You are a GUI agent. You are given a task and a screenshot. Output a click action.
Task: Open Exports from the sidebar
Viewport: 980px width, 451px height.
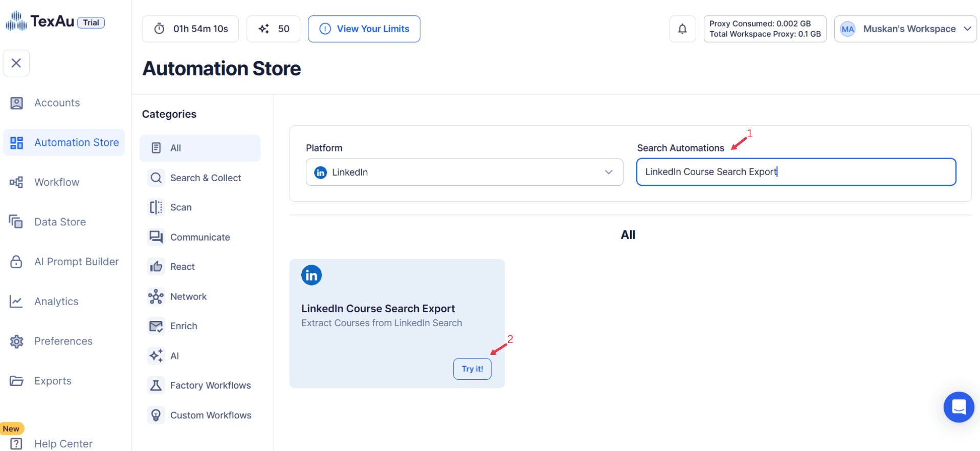click(x=53, y=381)
